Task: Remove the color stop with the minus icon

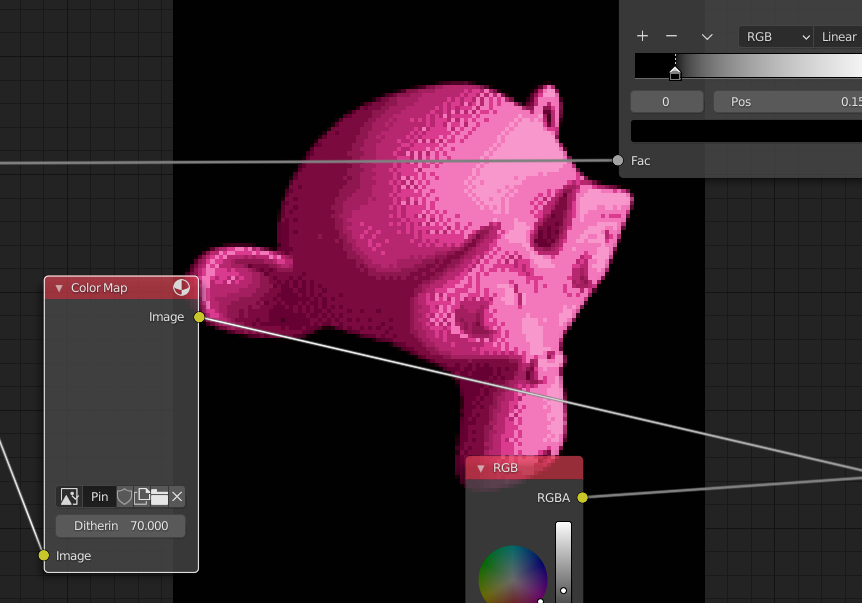Action: click(671, 36)
